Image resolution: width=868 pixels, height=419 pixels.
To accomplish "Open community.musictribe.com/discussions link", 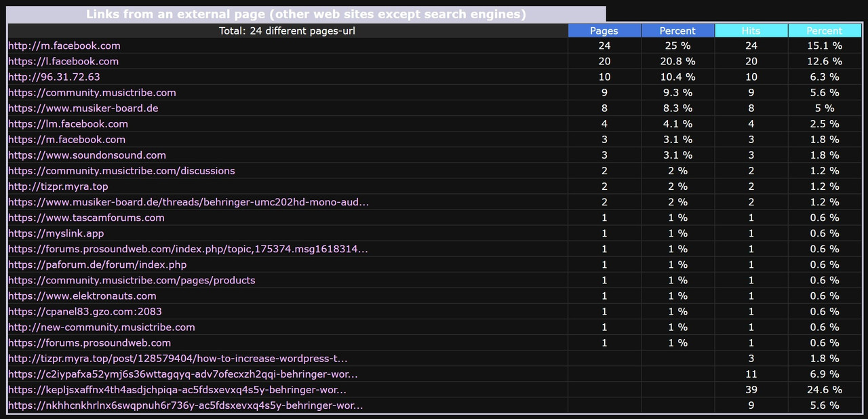I will click(121, 170).
